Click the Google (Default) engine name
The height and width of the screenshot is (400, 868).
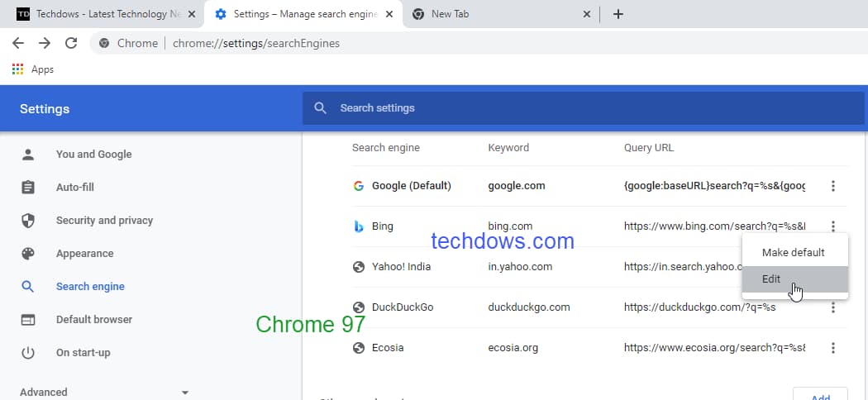click(x=412, y=186)
